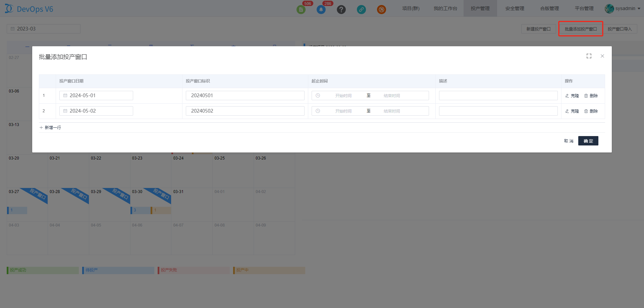Expand the dialog to fullscreen
Screen dimensions: 644x308
(x=589, y=56)
